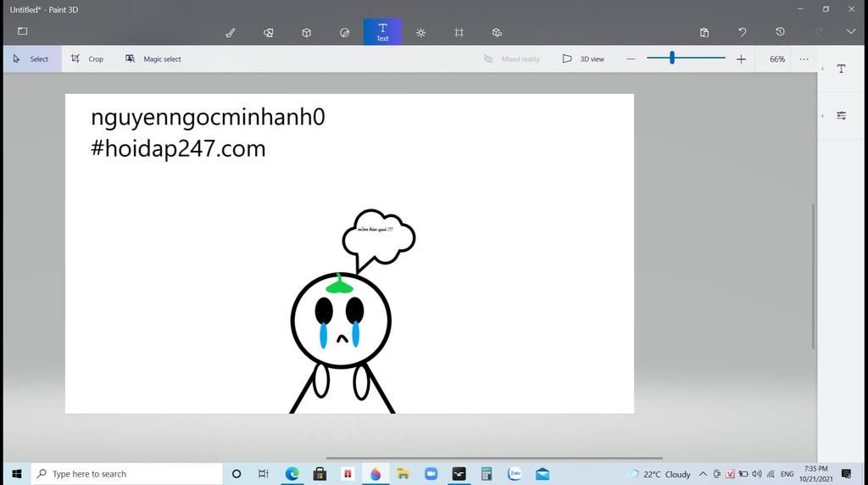
Task: Open Microsoft Store from taskbar
Action: click(320, 474)
